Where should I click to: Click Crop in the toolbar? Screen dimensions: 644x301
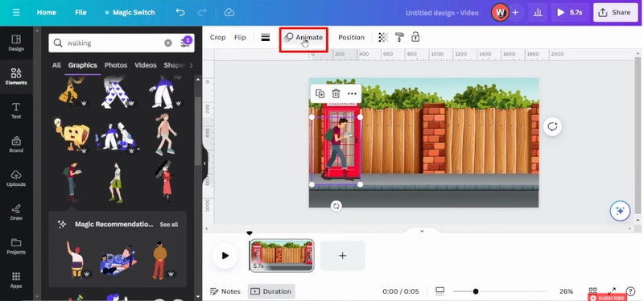tap(217, 37)
